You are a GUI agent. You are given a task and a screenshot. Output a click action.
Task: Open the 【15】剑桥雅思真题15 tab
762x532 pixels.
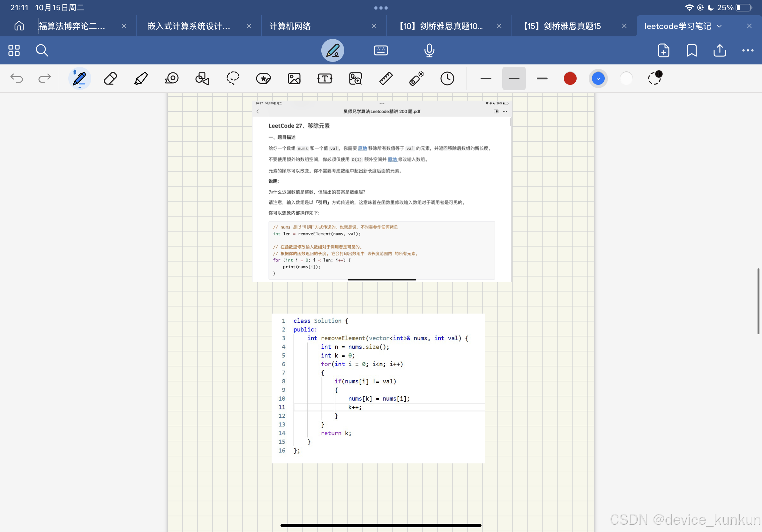pyautogui.click(x=562, y=26)
